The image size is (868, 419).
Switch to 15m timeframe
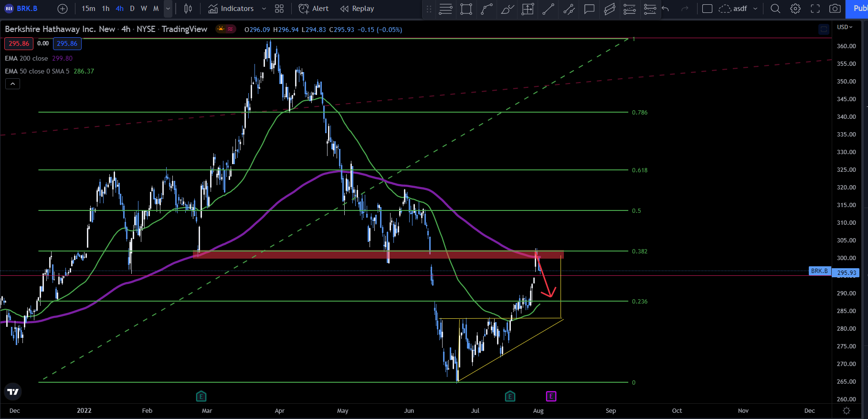[88, 9]
